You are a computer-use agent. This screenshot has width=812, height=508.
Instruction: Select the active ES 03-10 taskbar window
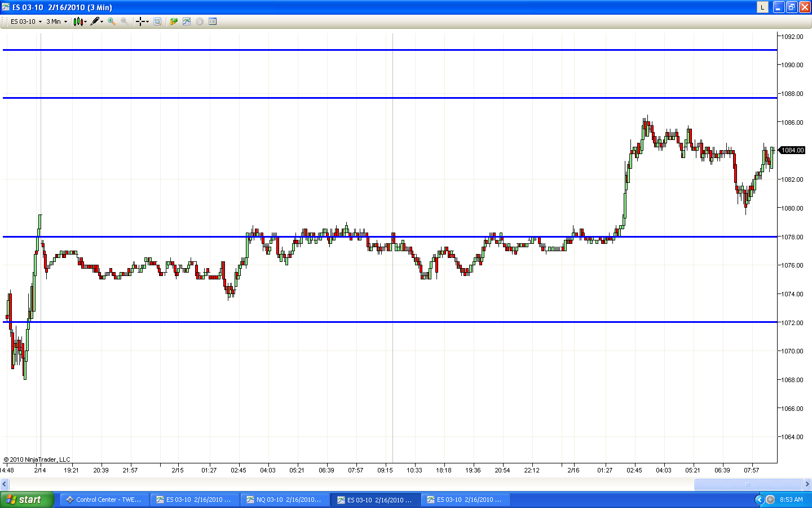(x=375, y=500)
